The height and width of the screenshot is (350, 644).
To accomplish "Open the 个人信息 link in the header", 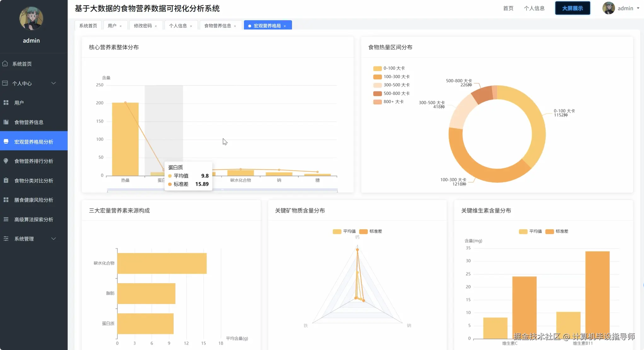I will click(534, 8).
